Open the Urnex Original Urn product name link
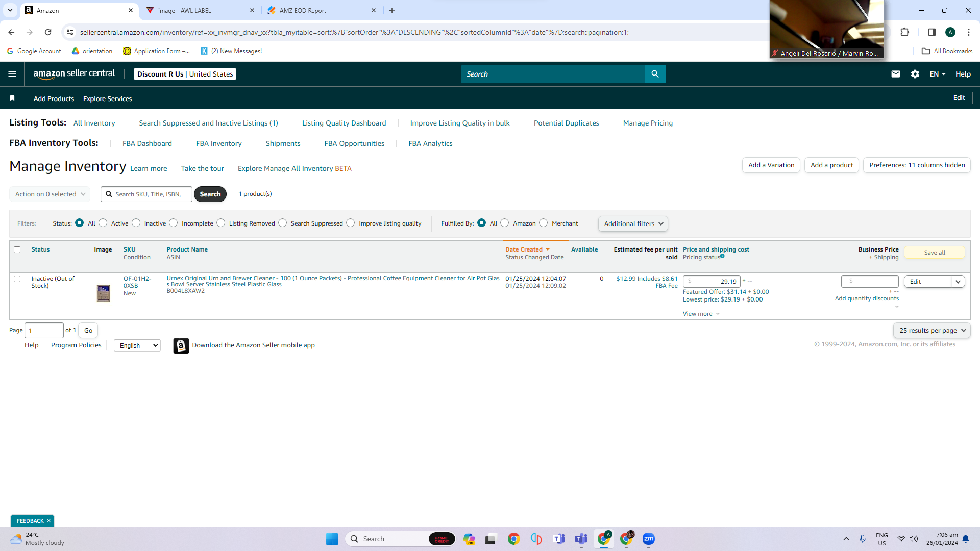The height and width of the screenshot is (551, 980). point(333,281)
